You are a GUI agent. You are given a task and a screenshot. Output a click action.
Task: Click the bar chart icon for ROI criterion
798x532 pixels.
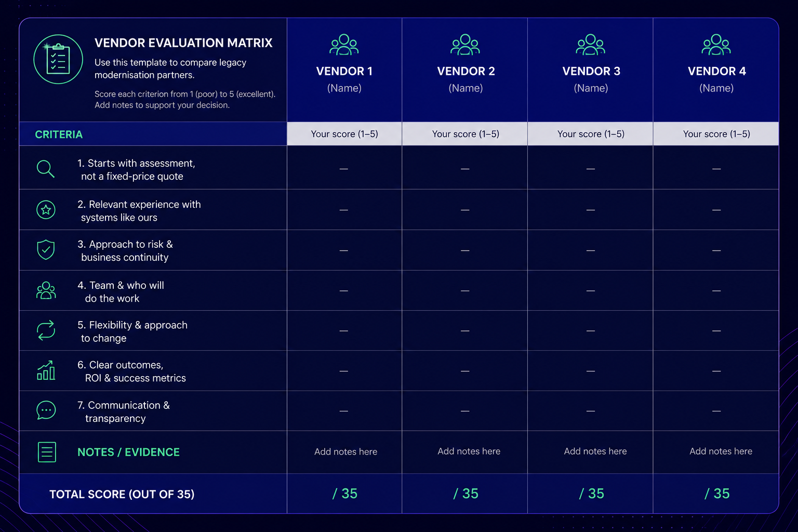tap(46, 370)
